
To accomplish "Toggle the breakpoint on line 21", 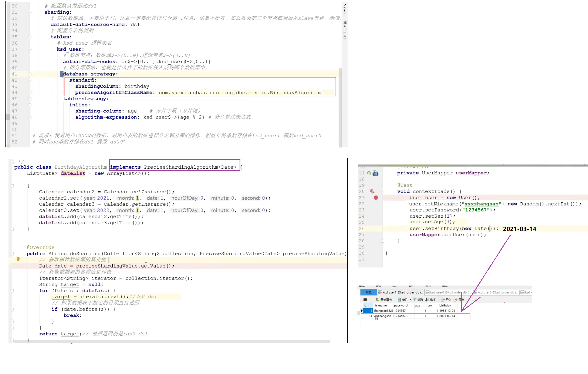I will click(376, 198).
